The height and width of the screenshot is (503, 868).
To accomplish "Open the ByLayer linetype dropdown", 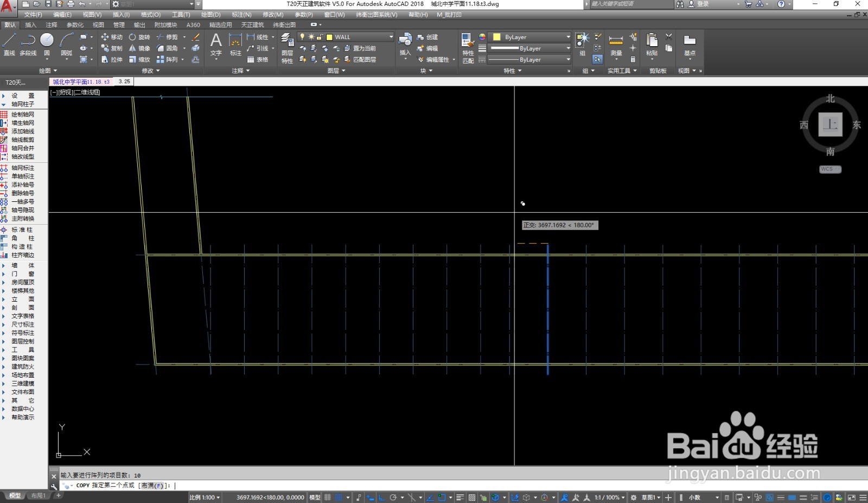I will coord(568,60).
